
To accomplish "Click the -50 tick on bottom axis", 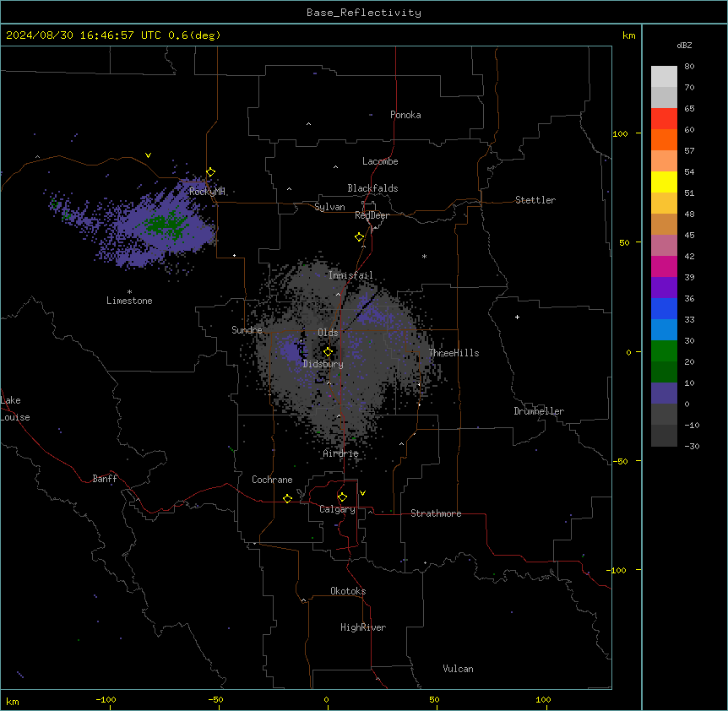I will (215, 699).
